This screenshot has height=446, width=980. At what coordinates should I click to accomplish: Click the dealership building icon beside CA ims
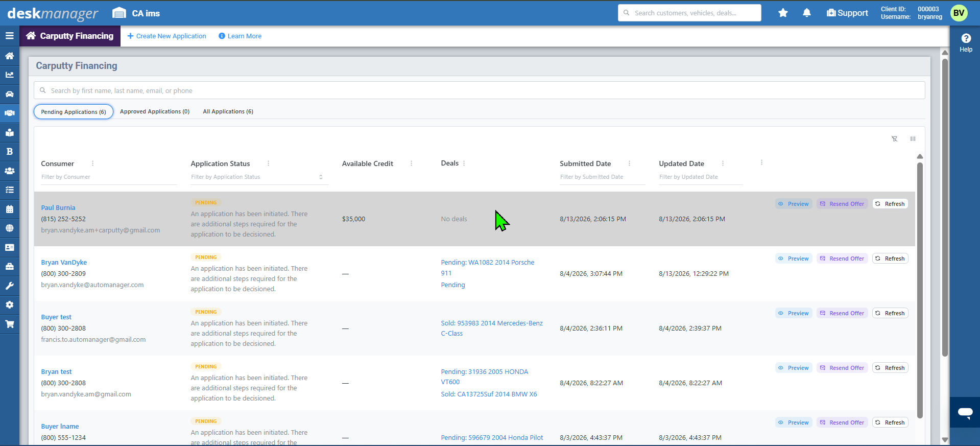[x=119, y=13]
